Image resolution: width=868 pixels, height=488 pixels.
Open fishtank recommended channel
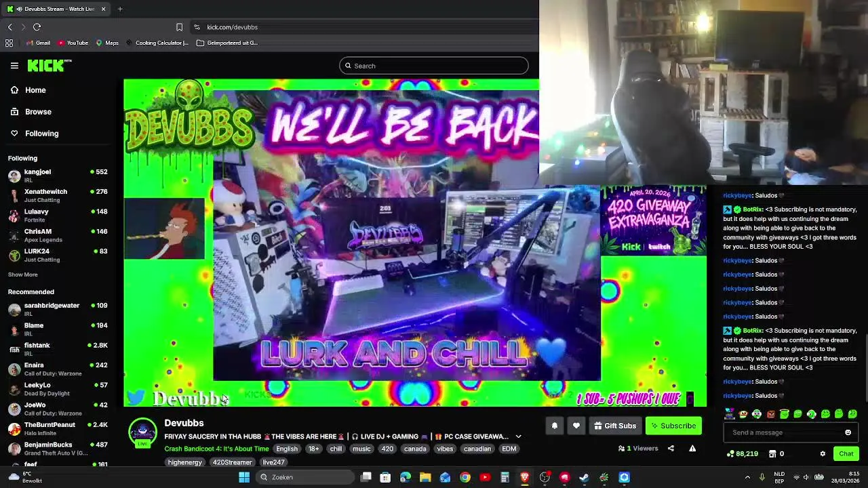click(x=58, y=349)
